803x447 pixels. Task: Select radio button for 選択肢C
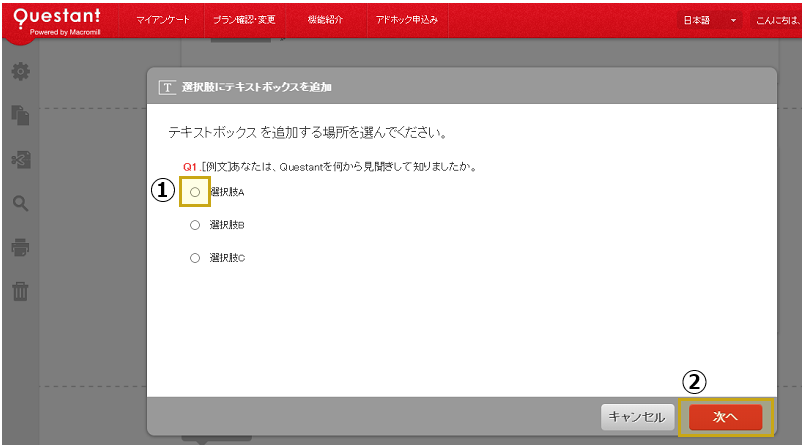(x=195, y=258)
